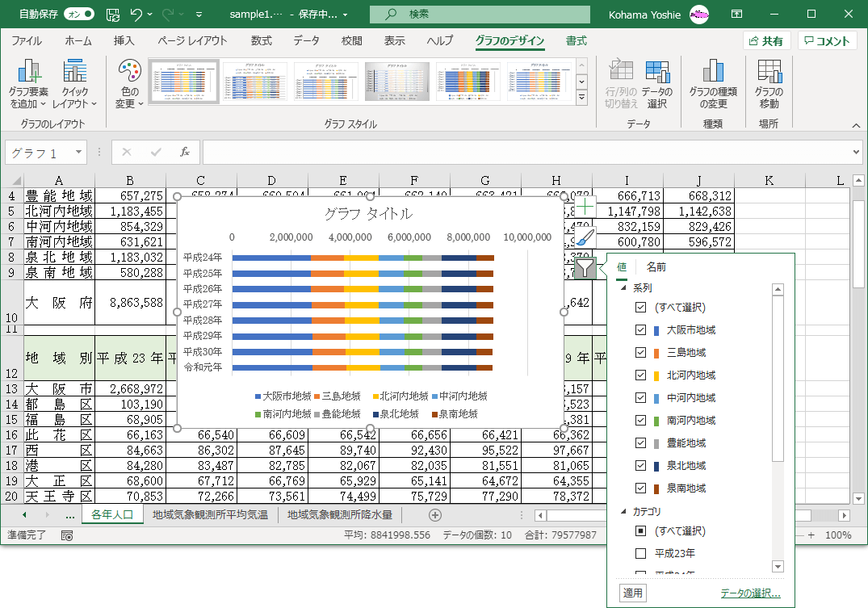Open the chart styles paintbrush button
Screen dimensions: 868x608
[x=586, y=237]
